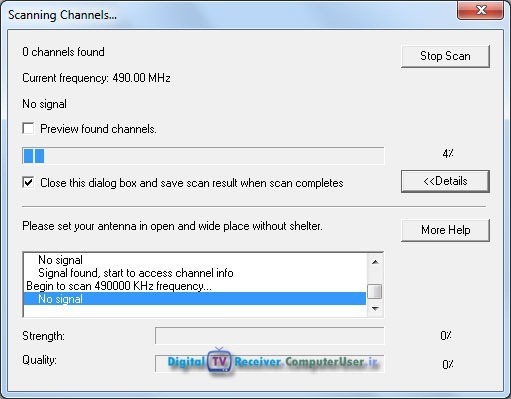
Task: Click the log list scrollbar thumb
Action: tap(375, 291)
